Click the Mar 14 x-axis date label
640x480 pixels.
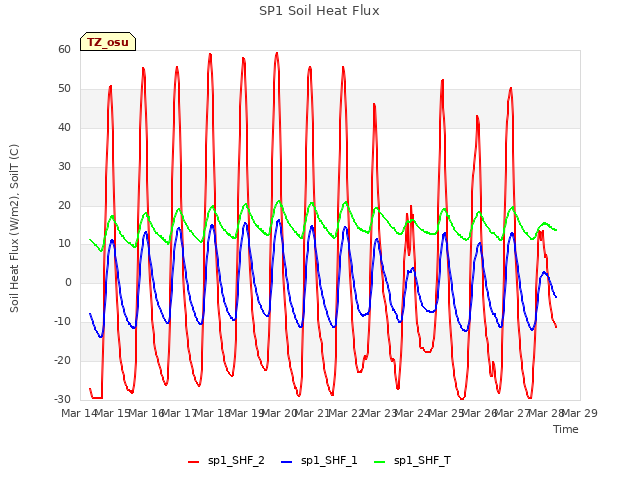79,413
